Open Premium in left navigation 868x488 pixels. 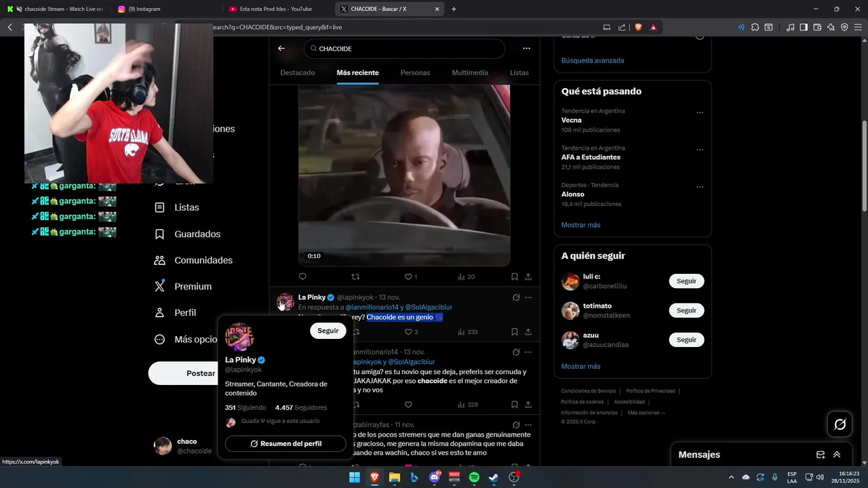pyautogui.click(x=184, y=287)
